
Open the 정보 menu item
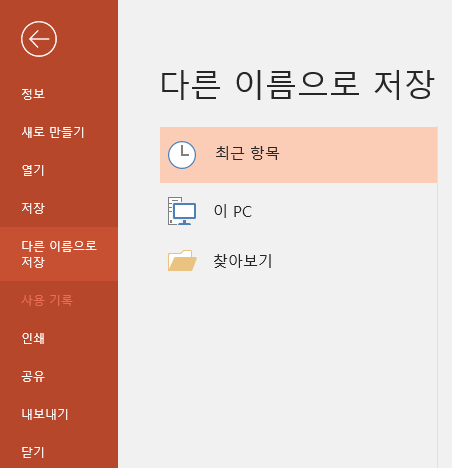[x=33, y=94]
